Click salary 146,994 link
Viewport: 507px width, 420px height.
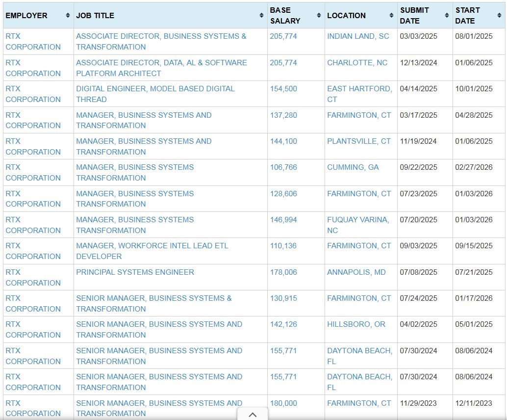(x=283, y=220)
